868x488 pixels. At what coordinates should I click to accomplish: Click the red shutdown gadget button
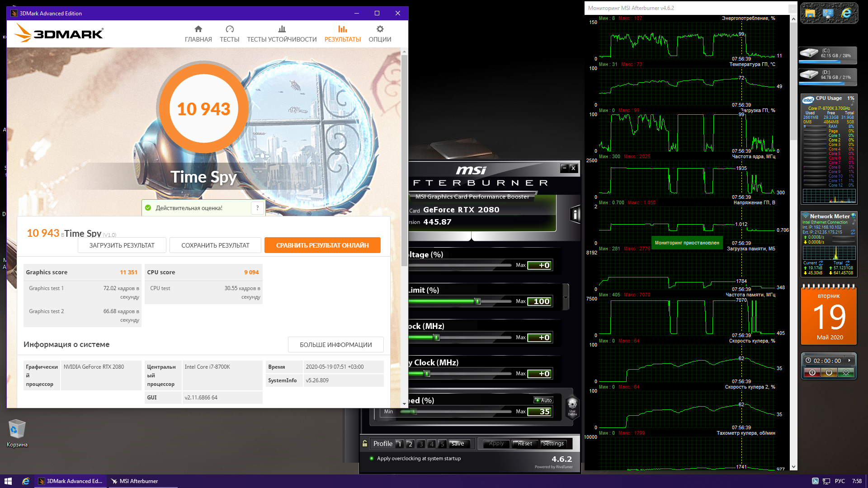click(812, 372)
